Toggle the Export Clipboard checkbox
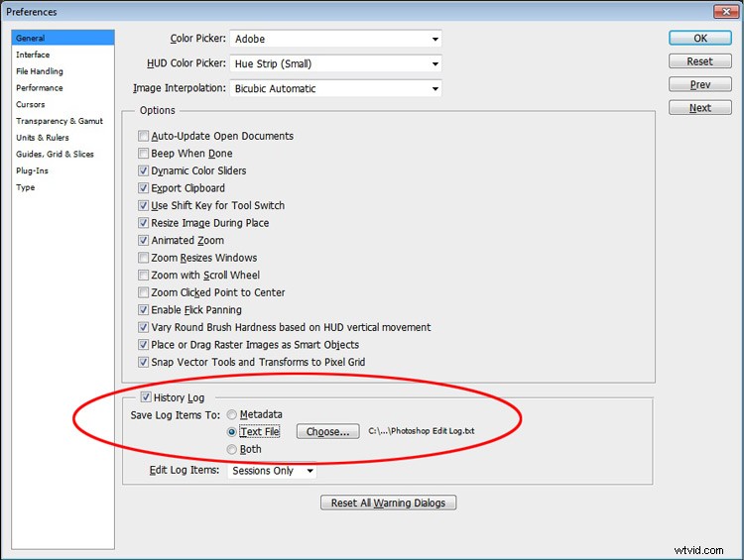The height and width of the screenshot is (560, 744). point(143,188)
